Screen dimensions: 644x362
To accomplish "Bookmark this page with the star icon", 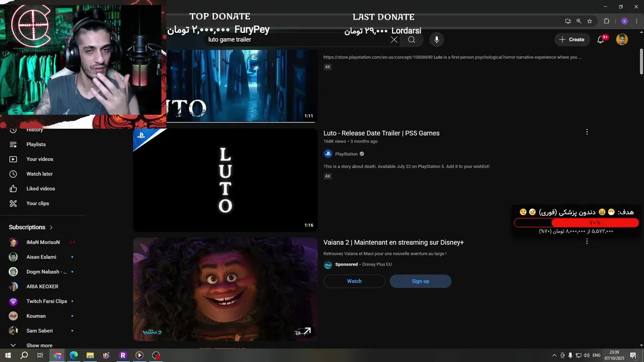I will 590,21.
